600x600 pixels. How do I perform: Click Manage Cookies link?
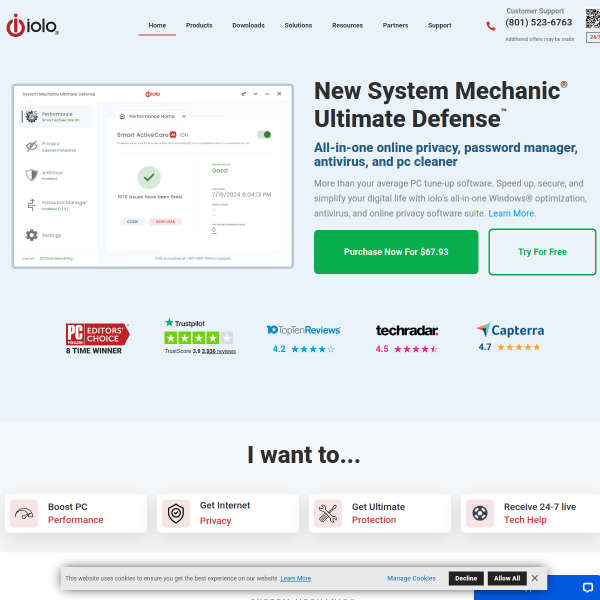tap(411, 579)
